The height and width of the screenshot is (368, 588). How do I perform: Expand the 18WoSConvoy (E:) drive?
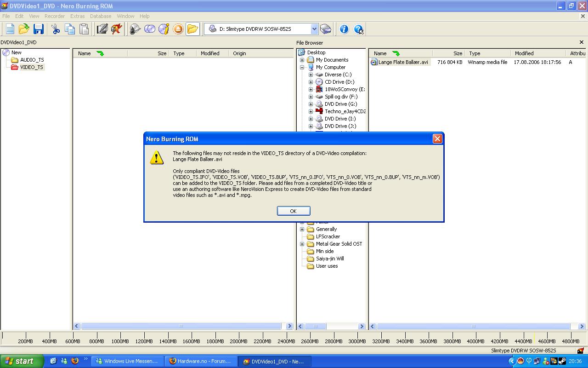tap(311, 89)
